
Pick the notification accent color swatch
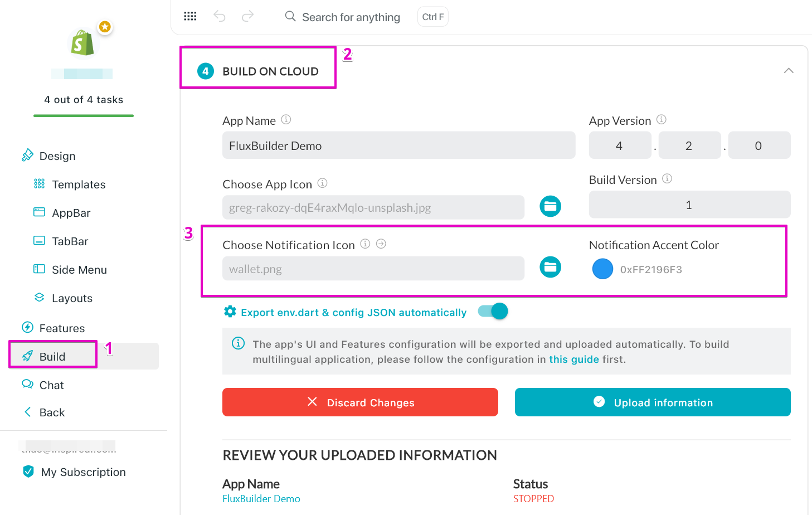602,269
